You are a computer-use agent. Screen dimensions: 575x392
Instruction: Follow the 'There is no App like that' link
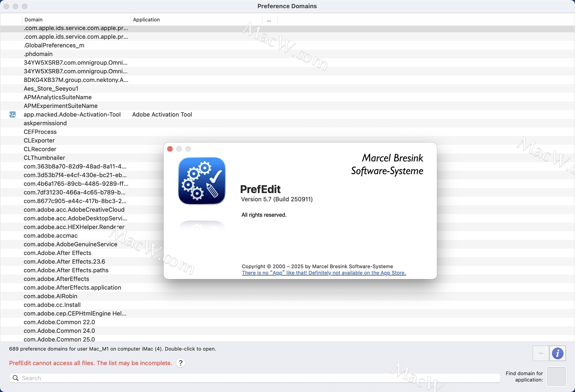(324, 273)
